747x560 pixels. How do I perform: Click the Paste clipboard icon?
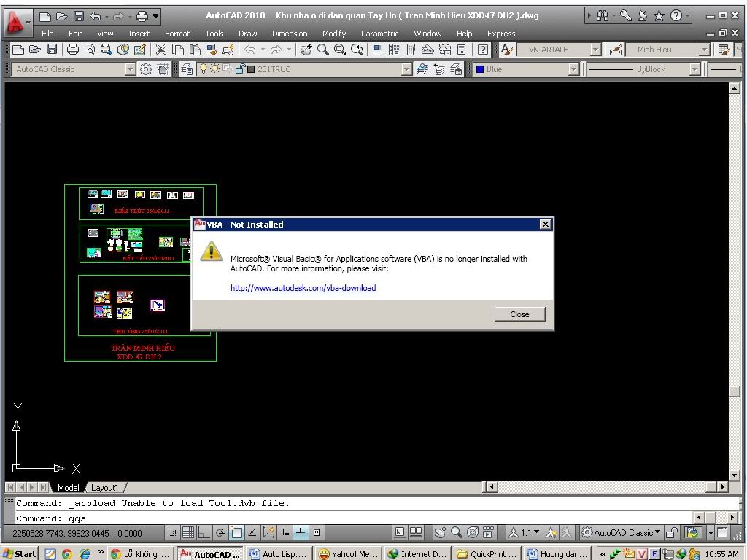tap(194, 50)
